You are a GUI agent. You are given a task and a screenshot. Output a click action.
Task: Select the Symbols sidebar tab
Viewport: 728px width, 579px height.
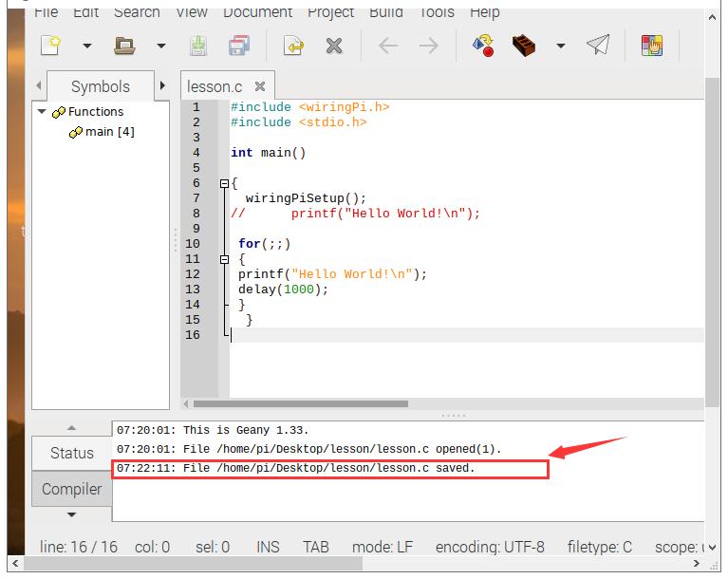click(x=101, y=86)
